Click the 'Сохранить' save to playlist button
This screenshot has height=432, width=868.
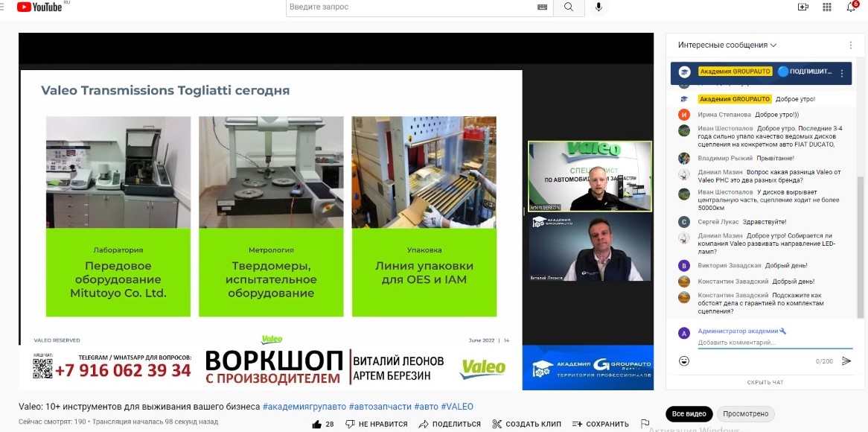click(601, 424)
